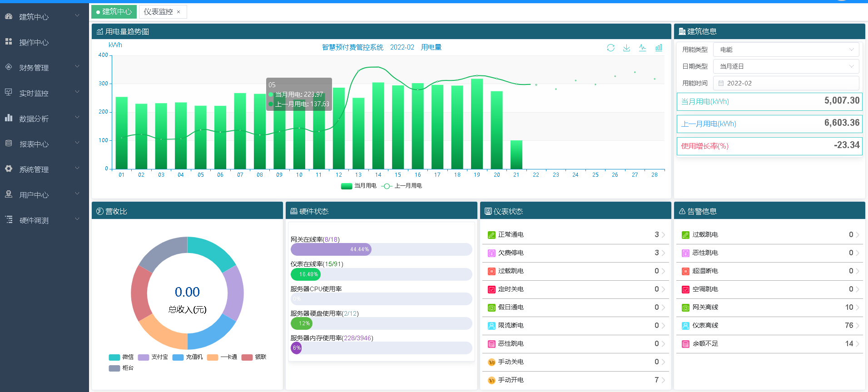The width and height of the screenshot is (868, 392).
Task: Click the 建筑中心 sidebar dashboard icon
Action: coord(9,16)
